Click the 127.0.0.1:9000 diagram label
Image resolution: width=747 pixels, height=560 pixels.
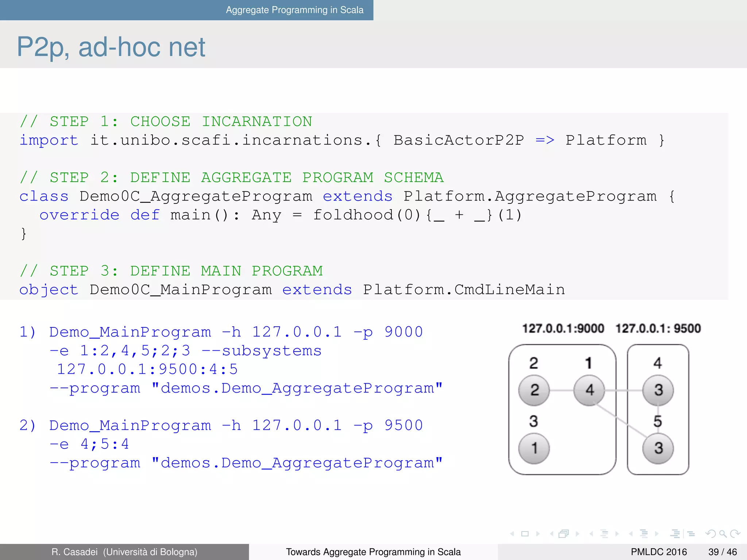pos(563,328)
